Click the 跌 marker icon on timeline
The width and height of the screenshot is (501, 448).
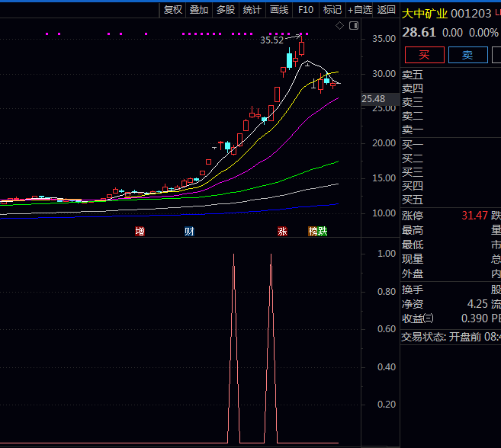pyautogui.click(x=323, y=231)
